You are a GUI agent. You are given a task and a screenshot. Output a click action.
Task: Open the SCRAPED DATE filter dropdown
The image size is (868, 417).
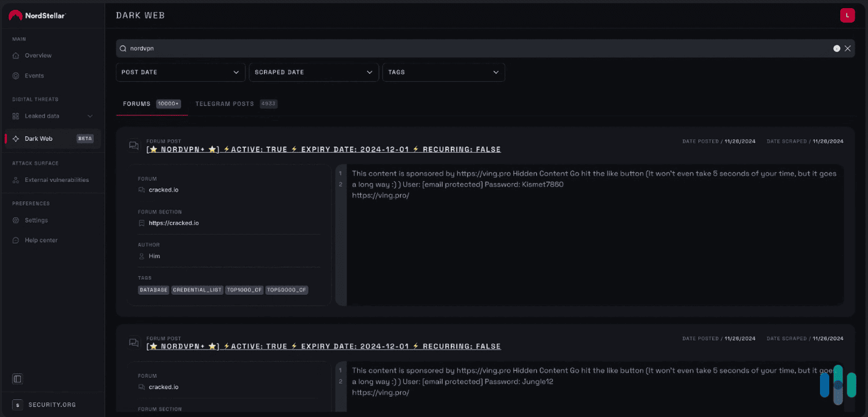coord(314,72)
